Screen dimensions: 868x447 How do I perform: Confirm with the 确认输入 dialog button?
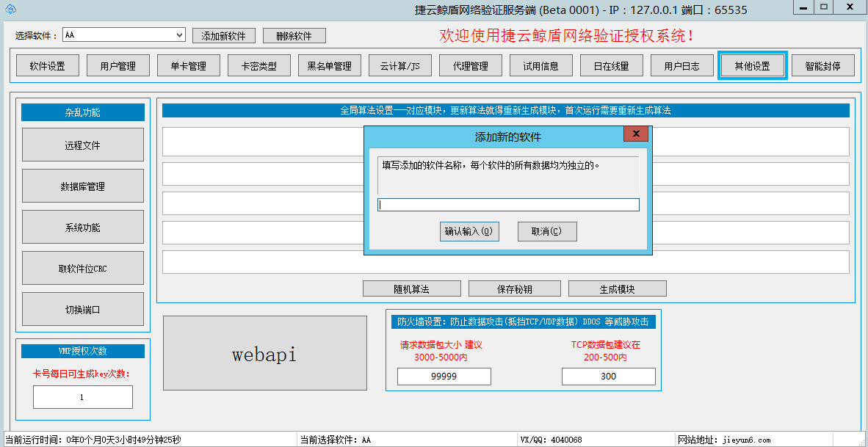469,231
